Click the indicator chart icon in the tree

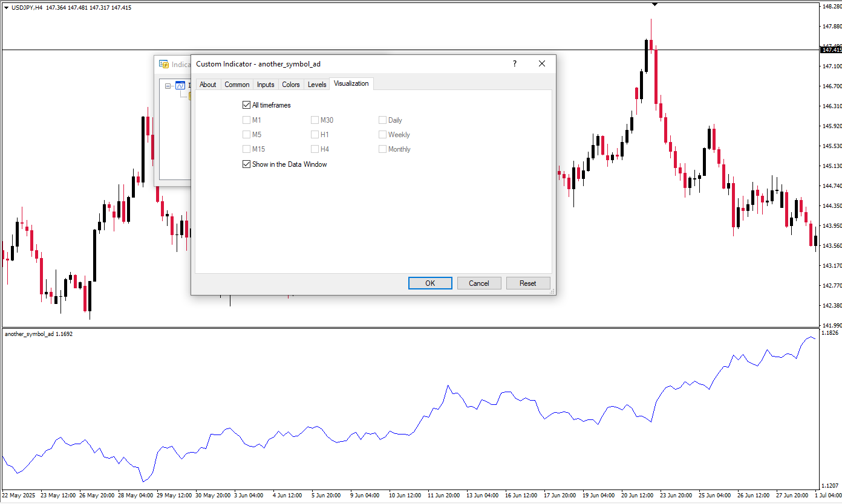(x=180, y=86)
